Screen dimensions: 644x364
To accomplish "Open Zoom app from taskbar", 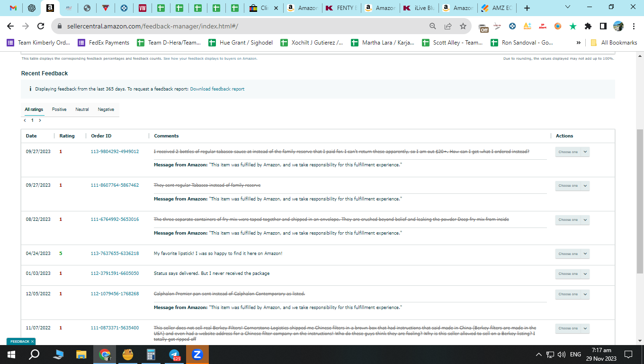I will 197,354.
